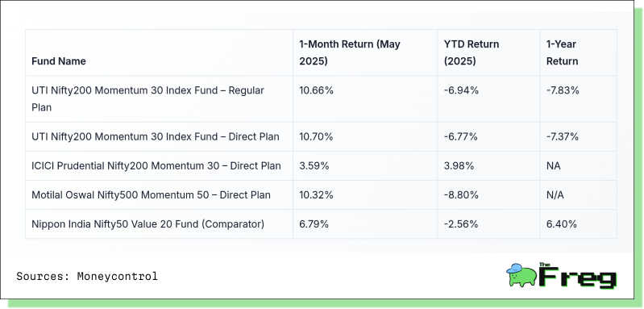
Task: Click the 10.66% one-month return cell
Action: pos(316,90)
